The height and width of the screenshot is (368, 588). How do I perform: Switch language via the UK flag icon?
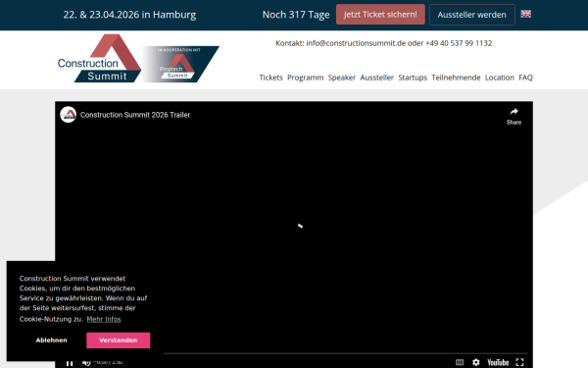[x=525, y=14]
